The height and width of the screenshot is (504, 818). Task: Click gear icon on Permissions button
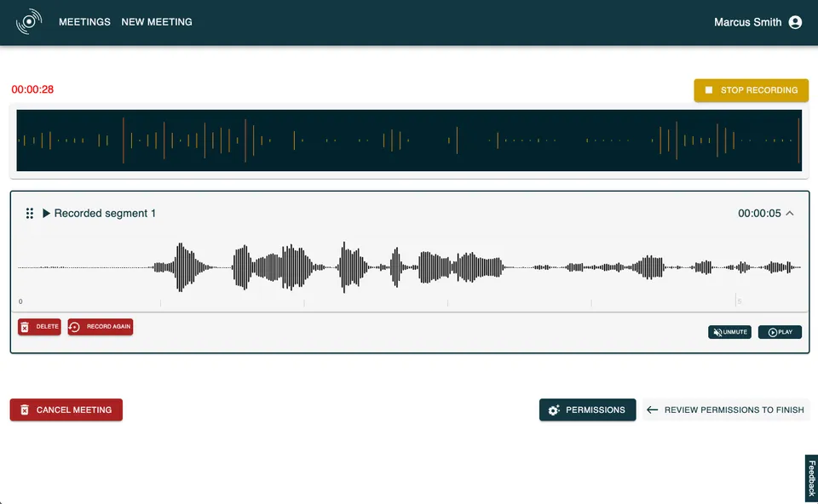[x=554, y=410]
